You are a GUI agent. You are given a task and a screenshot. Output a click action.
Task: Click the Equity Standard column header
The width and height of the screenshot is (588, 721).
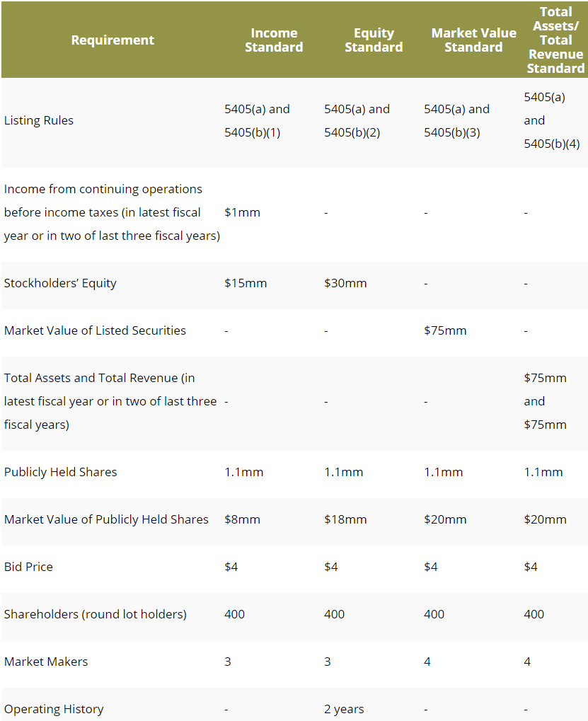374,40
